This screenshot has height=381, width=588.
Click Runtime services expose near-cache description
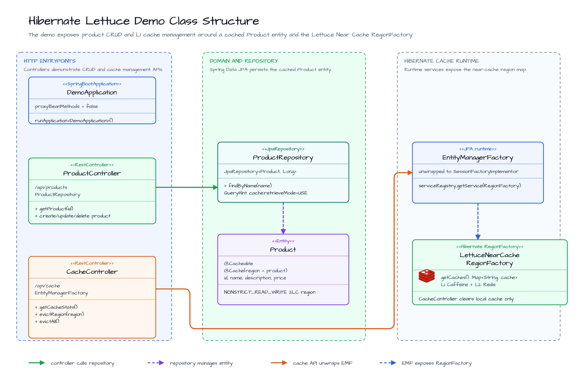point(465,70)
